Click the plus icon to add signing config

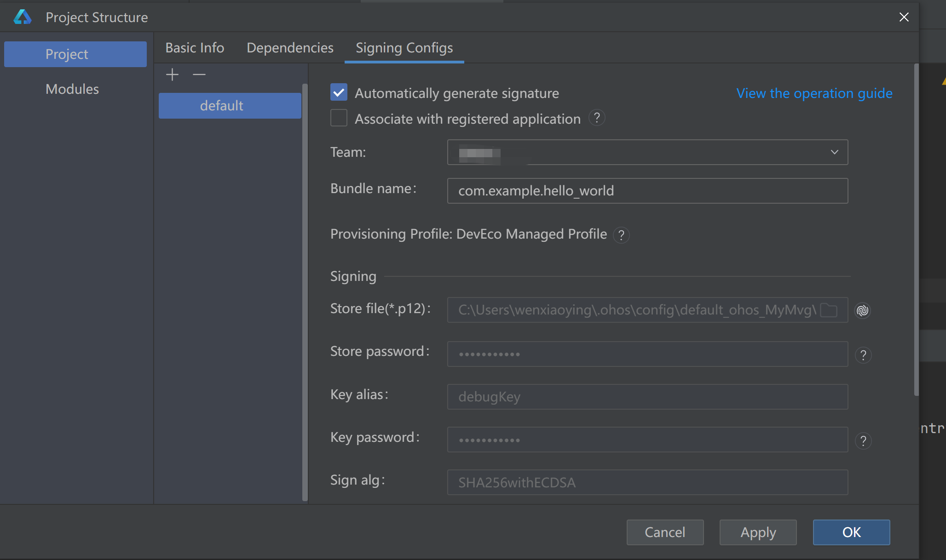(172, 74)
